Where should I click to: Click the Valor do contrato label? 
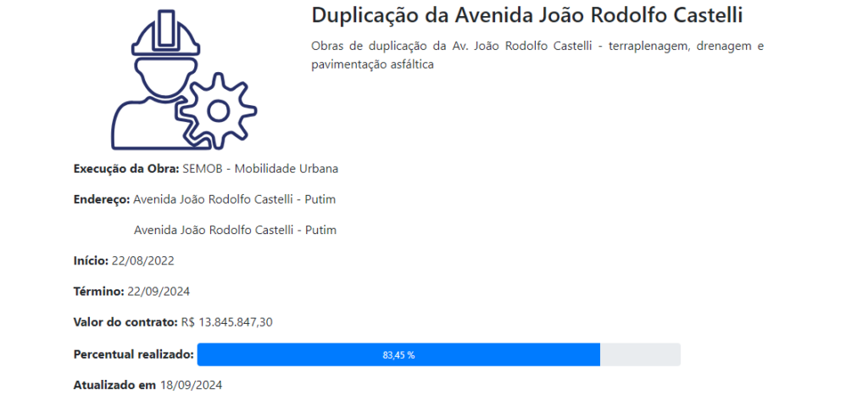pyautogui.click(x=125, y=322)
